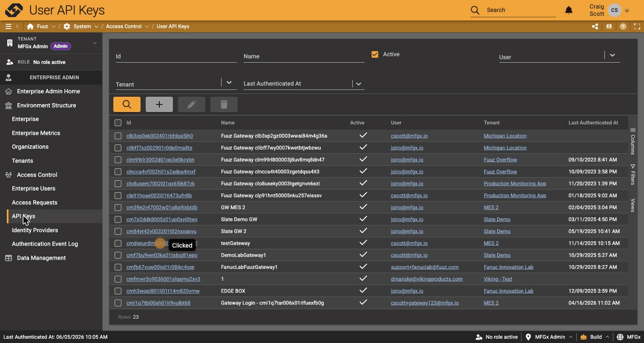This screenshot has height=343, width=644.
Task: Open the help question mark icon
Action: click(623, 26)
